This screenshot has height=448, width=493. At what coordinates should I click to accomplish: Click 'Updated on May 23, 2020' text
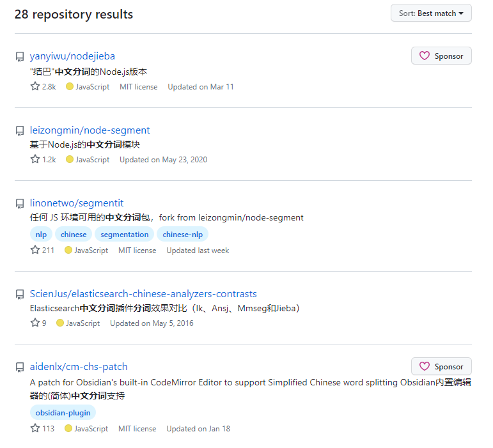pyautogui.click(x=164, y=160)
